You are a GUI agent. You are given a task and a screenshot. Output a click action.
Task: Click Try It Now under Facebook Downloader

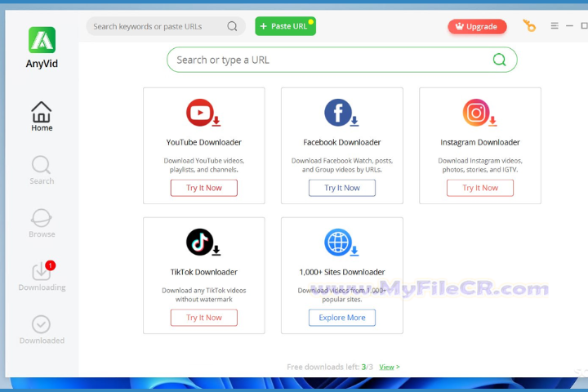click(x=342, y=188)
